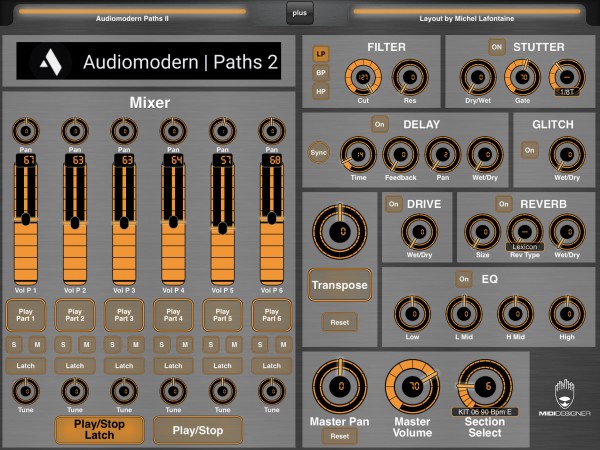The width and height of the screenshot is (600, 450).
Task: Click the large Transpose knob
Action: coord(340,231)
